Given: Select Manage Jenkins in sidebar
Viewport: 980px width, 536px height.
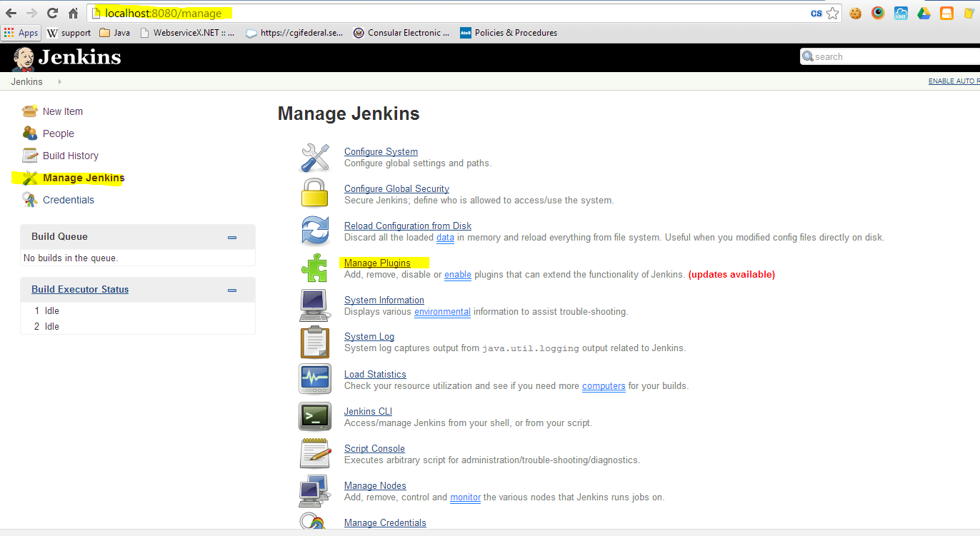Looking at the screenshot, I should coord(84,178).
